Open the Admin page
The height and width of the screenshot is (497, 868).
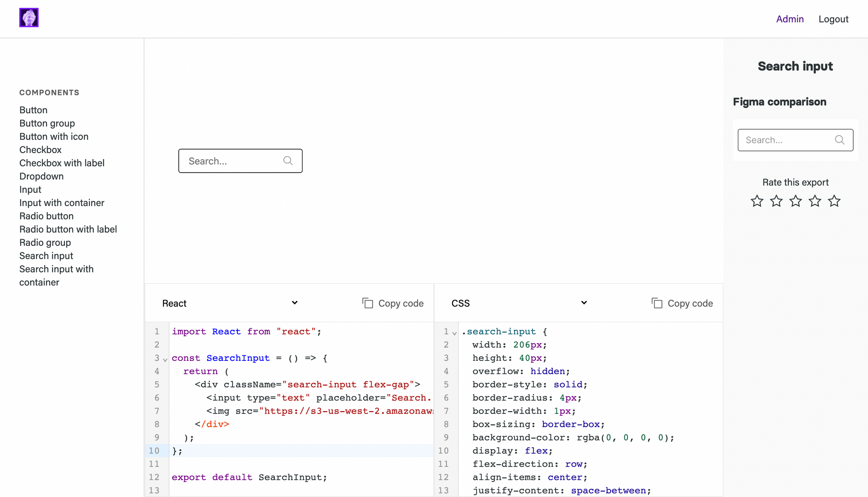(790, 19)
